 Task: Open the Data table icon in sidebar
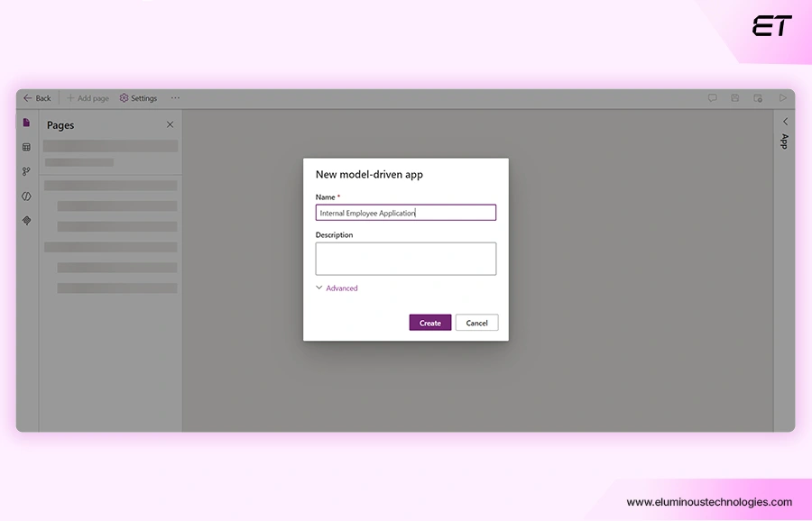(26, 147)
